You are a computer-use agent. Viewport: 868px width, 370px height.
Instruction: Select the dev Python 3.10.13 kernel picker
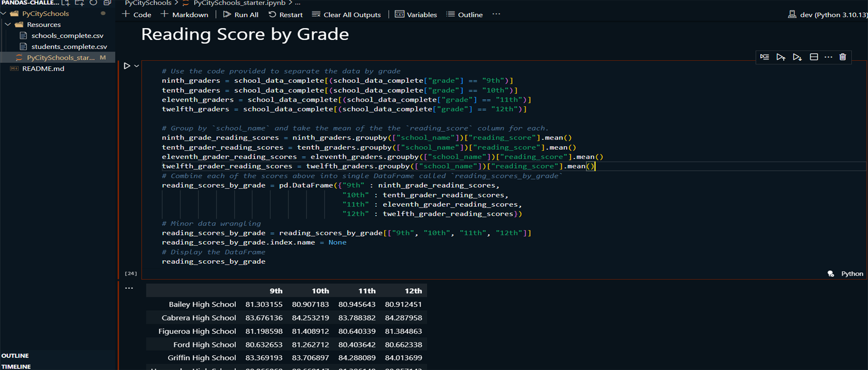(827, 14)
